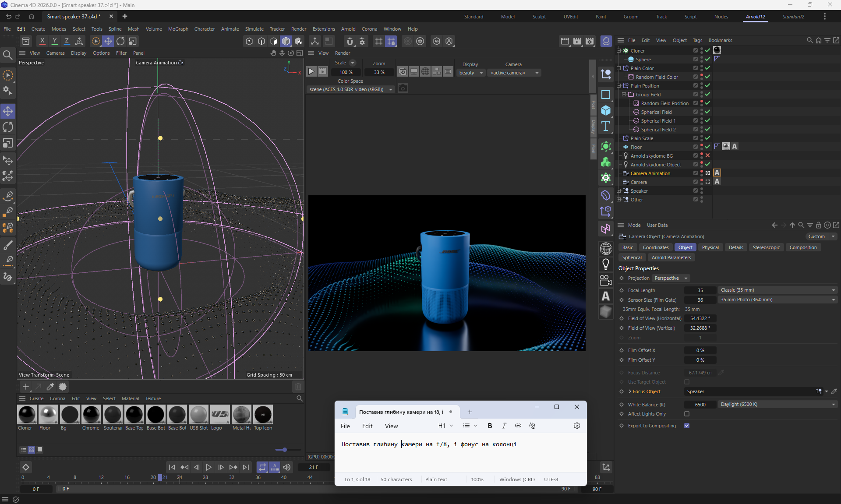
Task: Enable the Arnold skydome BG object
Action: [707, 155]
